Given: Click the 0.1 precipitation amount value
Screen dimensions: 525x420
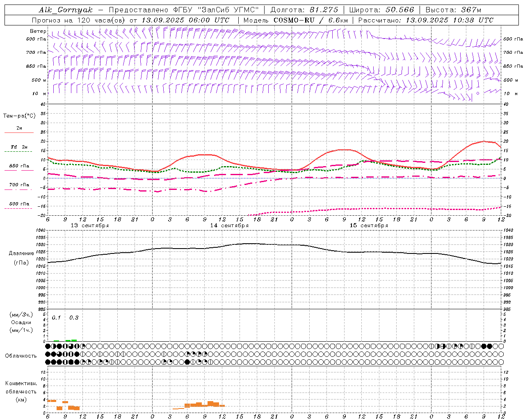Looking at the screenshot, I should click(x=56, y=318).
